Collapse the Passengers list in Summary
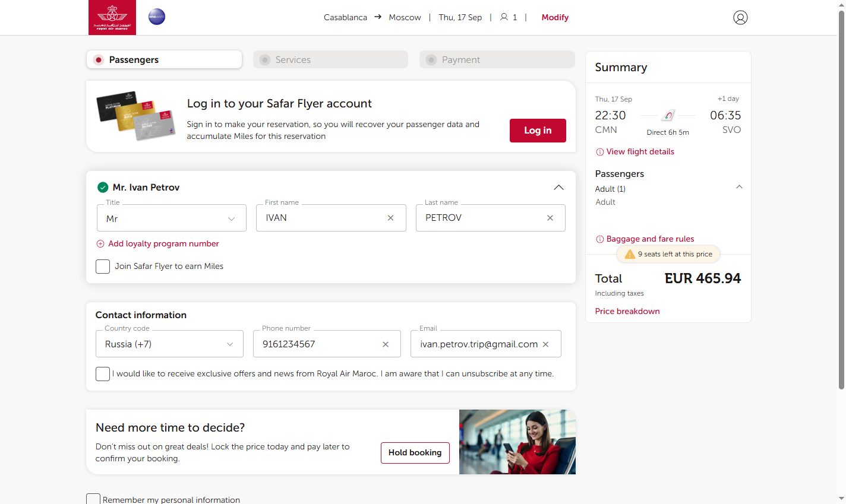Screen dimensions: 846x504 (x=739, y=187)
